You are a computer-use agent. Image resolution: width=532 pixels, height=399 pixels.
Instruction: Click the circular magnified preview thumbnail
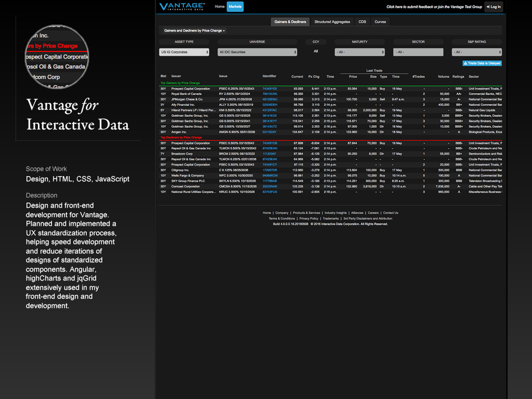[57, 56]
